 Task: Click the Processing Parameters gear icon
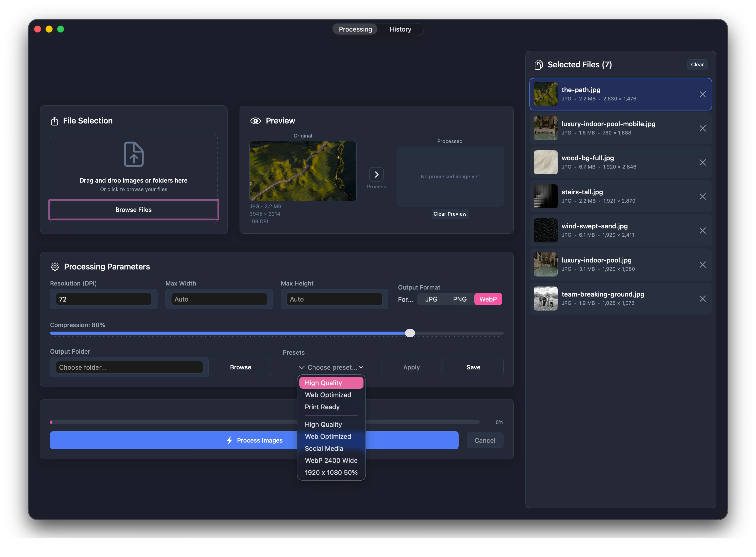click(55, 267)
